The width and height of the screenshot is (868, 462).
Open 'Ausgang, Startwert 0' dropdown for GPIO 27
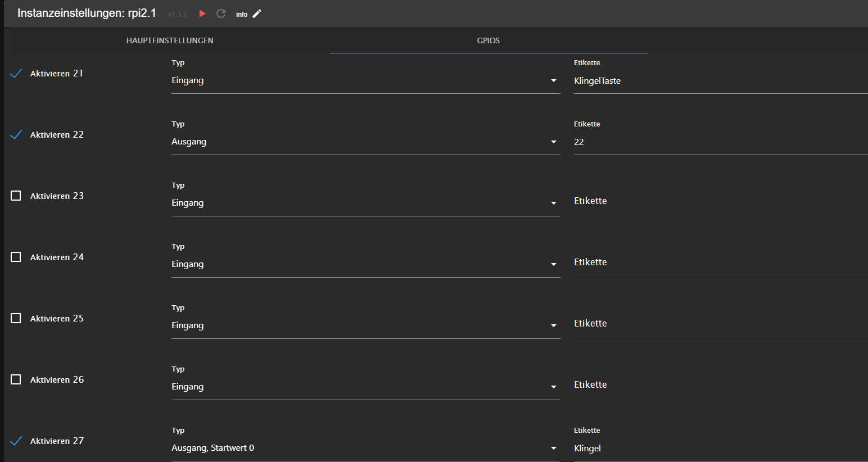[365, 448]
